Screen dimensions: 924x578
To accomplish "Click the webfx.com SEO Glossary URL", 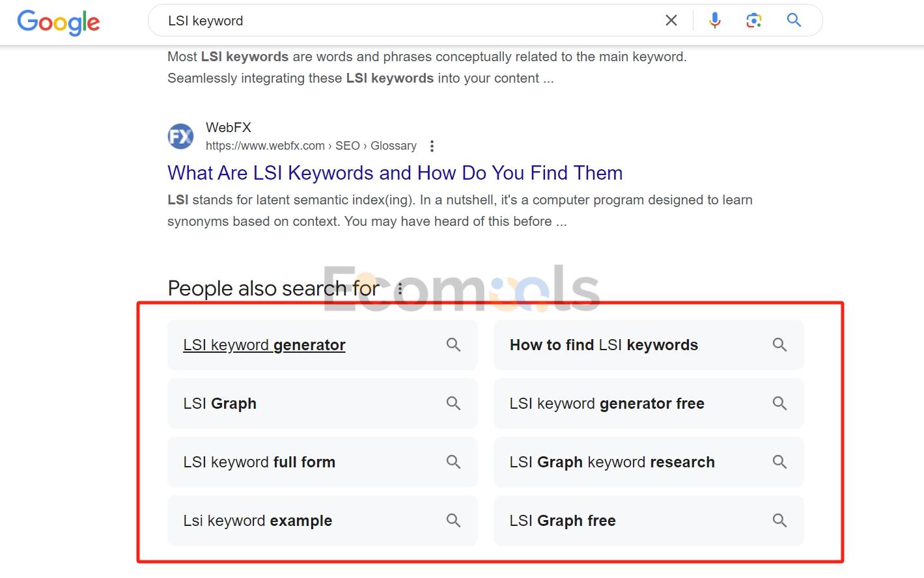I will click(311, 146).
